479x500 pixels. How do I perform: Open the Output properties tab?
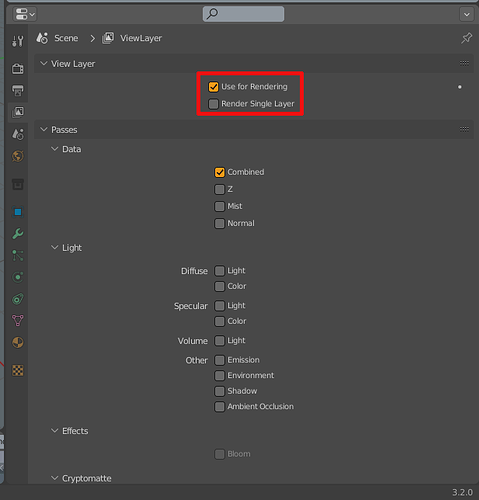(x=18, y=90)
